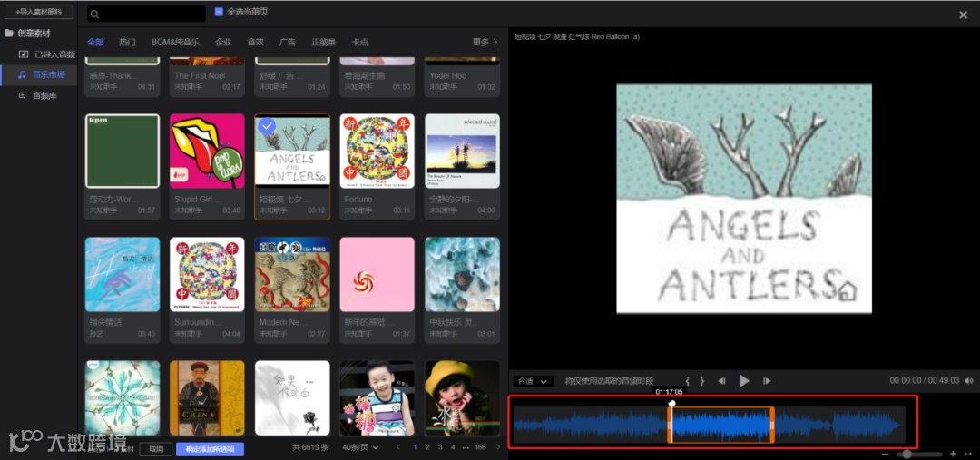Select the 新年的感觉 lollipop thumbnail
The height and width of the screenshot is (460, 980).
click(x=377, y=274)
